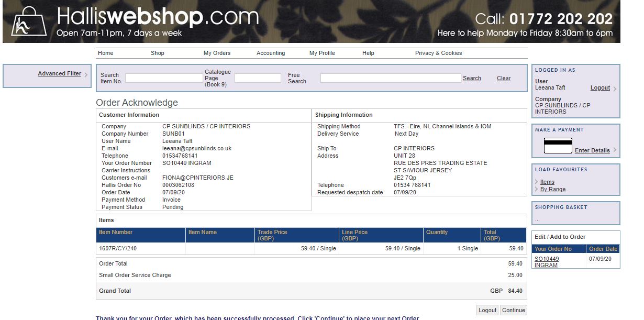Open My Profile menu
This screenshot has width=644, height=320.
click(322, 53)
